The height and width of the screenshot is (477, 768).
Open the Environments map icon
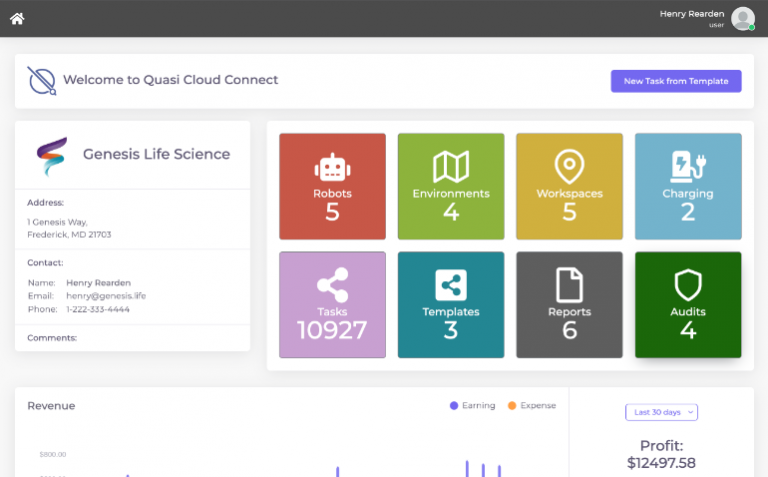[x=451, y=167]
